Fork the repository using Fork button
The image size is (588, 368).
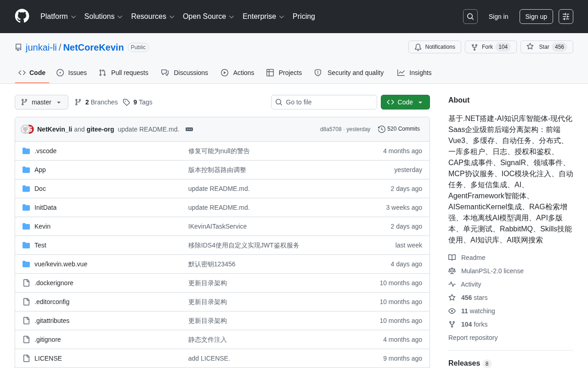(x=491, y=47)
